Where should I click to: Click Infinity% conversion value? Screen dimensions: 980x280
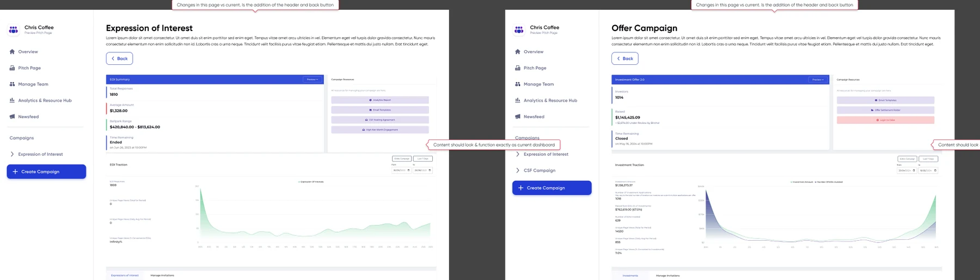pos(116,242)
